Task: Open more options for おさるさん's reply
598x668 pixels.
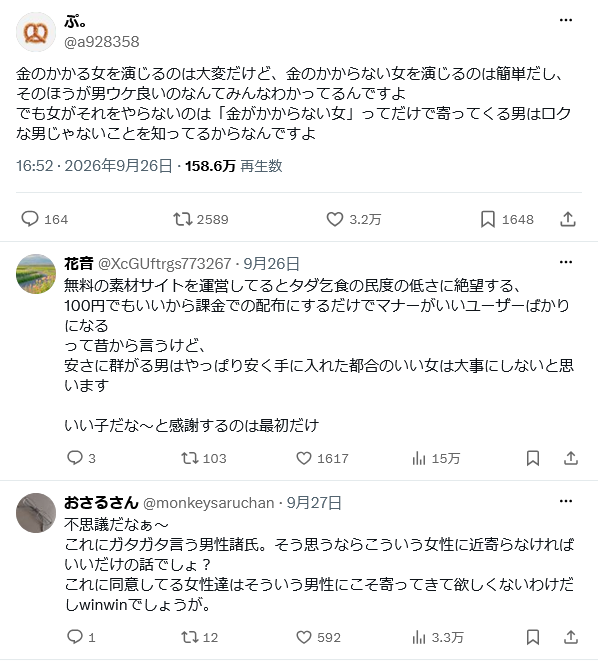Action: point(566,501)
